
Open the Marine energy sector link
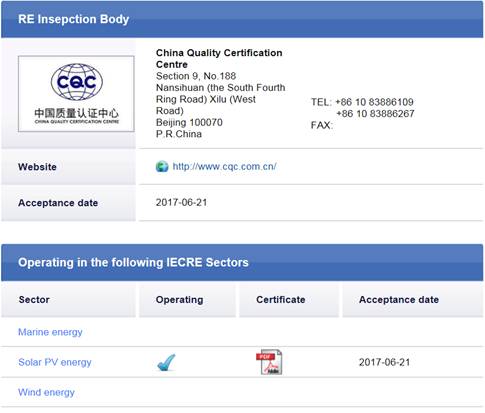(50, 332)
